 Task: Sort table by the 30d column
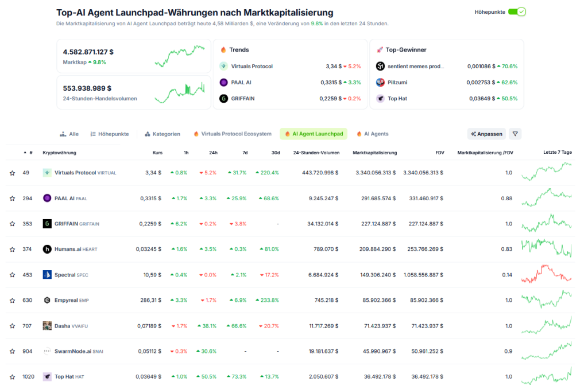(x=276, y=153)
